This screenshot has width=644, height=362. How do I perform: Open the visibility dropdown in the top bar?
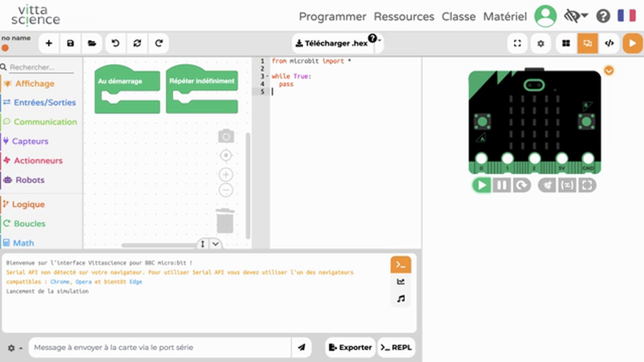pyautogui.click(x=576, y=16)
